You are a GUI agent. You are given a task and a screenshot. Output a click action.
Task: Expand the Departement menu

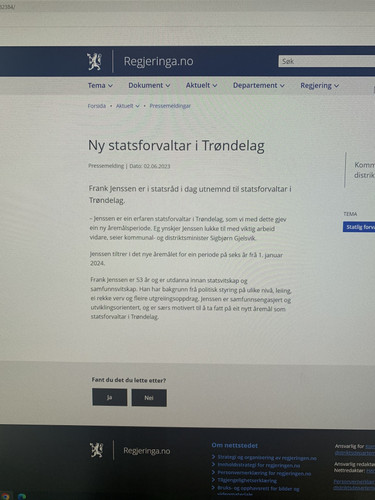(x=259, y=86)
